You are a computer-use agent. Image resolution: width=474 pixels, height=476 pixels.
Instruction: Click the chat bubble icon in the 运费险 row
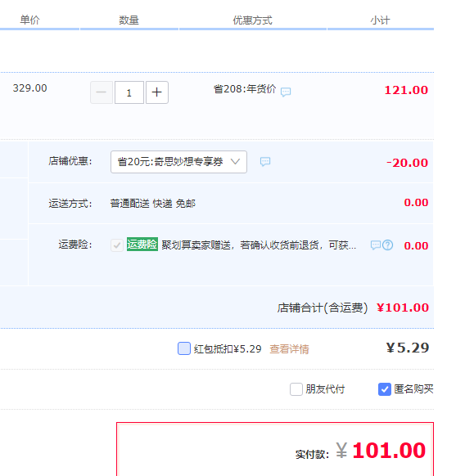click(x=376, y=245)
